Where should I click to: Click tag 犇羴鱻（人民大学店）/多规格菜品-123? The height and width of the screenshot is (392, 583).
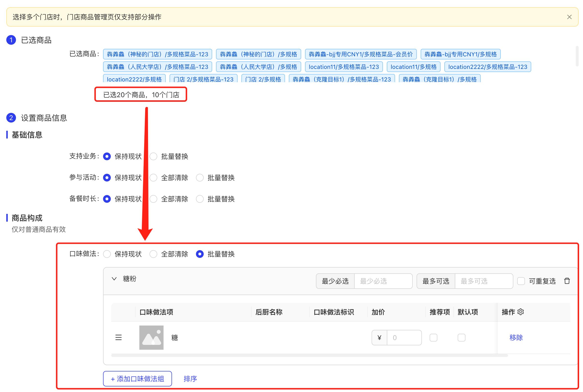pos(157,67)
